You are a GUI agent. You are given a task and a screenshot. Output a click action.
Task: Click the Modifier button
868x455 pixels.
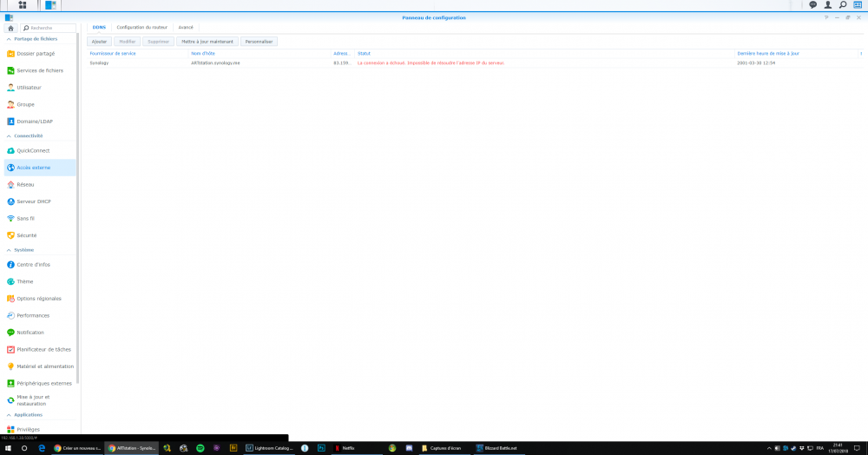point(128,42)
